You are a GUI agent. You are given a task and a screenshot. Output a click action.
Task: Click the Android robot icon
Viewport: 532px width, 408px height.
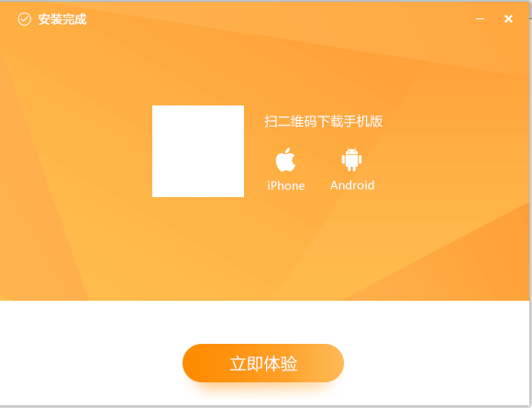(351, 160)
